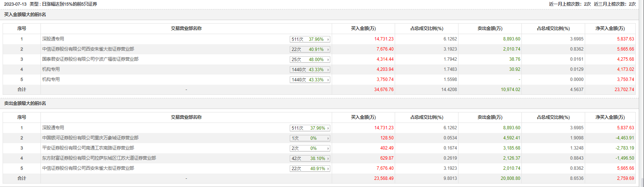Screen dimensions: 644x187
Task: Click 深股通专用 name in buy table
Action: 53,39
